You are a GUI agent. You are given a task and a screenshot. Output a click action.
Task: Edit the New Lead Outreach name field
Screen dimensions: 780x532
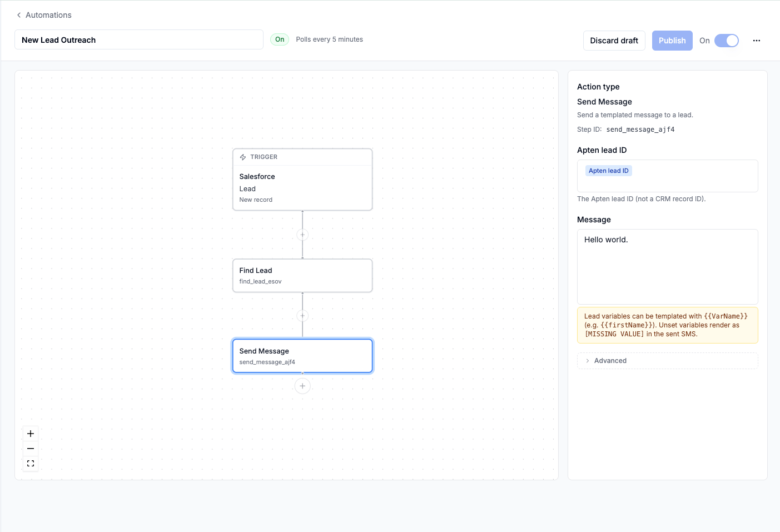pos(139,40)
